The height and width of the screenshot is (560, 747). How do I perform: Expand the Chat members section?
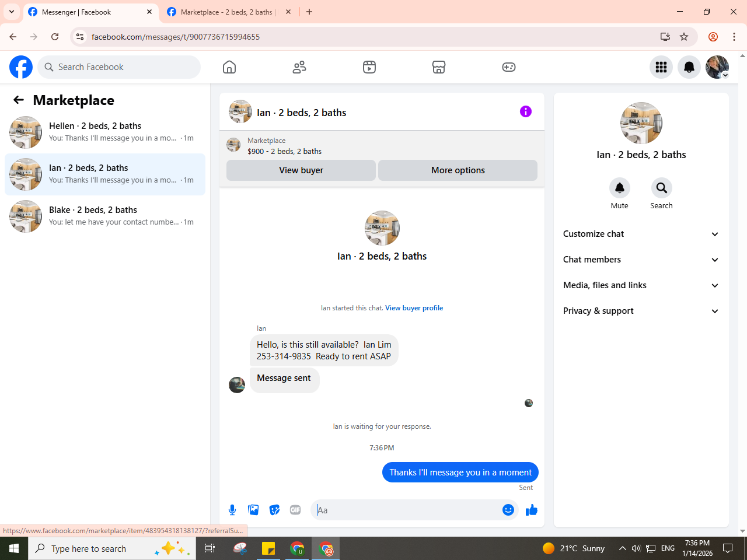641,260
